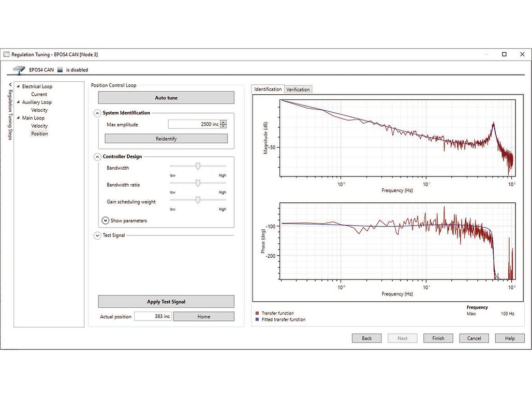Collapse the Auxiliary Loop tree node
Image resolution: width=532 pixels, height=399 pixels.
point(19,102)
